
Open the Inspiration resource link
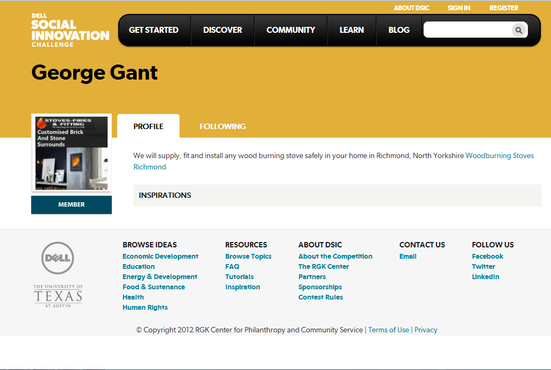[243, 287]
